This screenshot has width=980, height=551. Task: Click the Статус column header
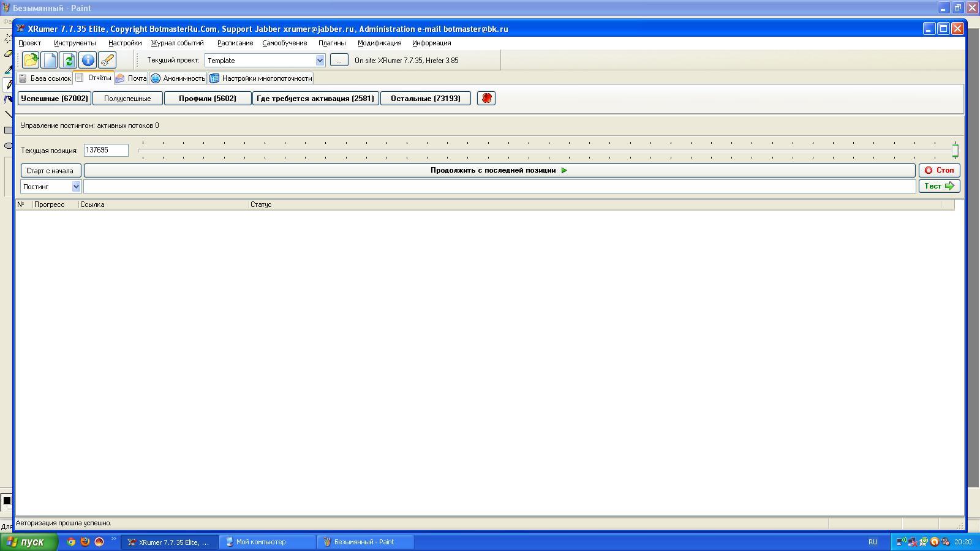[x=594, y=204]
